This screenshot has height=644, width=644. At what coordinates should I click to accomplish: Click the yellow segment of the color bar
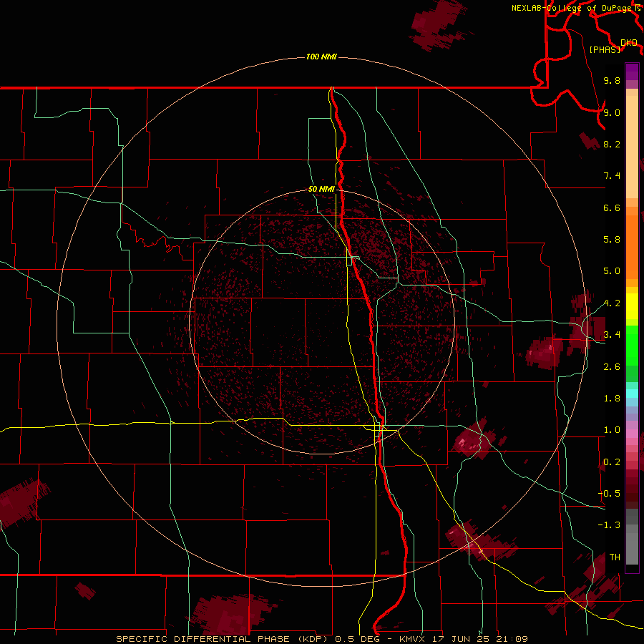[632, 306]
